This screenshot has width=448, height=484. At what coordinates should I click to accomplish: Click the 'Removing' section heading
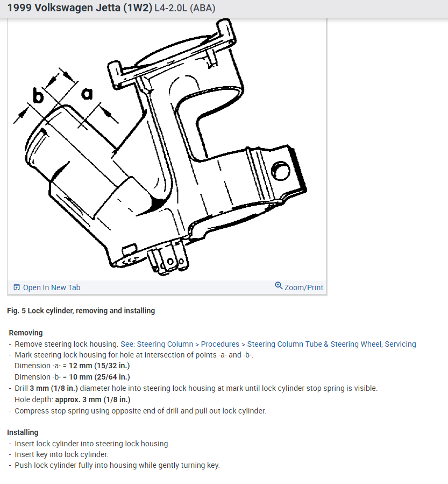click(x=26, y=333)
